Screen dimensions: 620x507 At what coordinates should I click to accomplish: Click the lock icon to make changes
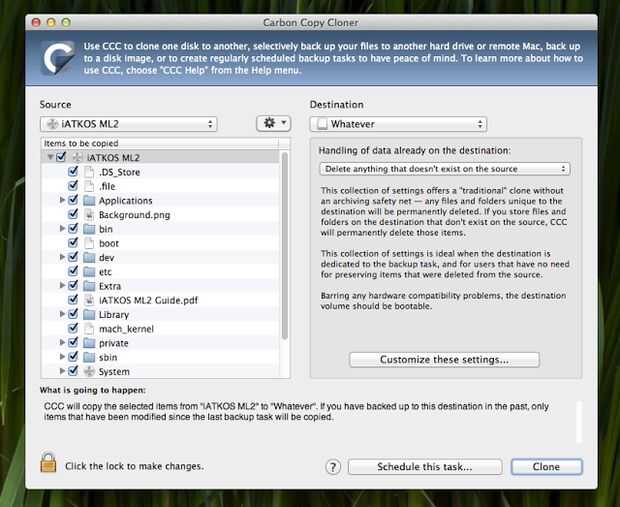[x=48, y=462]
